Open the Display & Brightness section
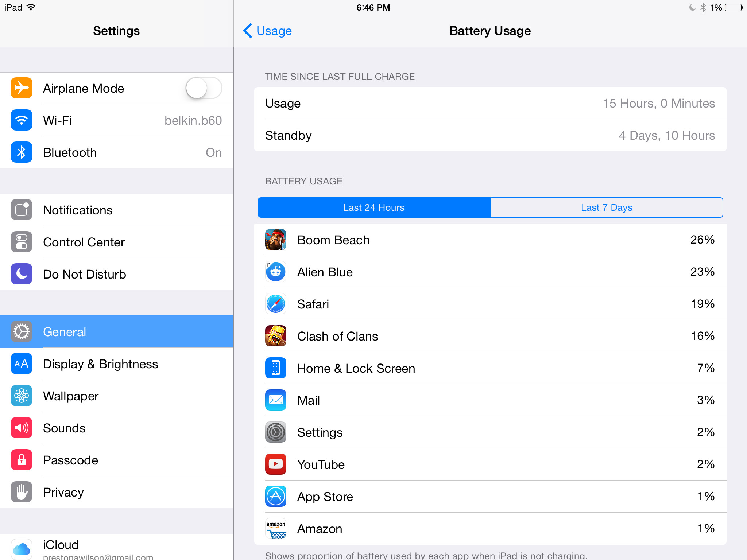This screenshot has width=747, height=560. (x=117, y=364)
